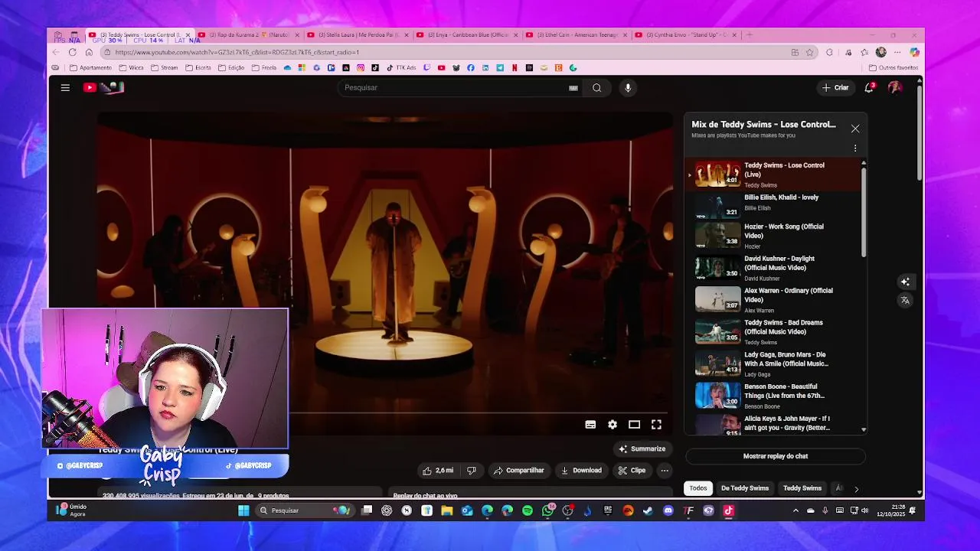Toggle subtitles in the video player
This screenshot has height=551, width=980.
point(590,425)
